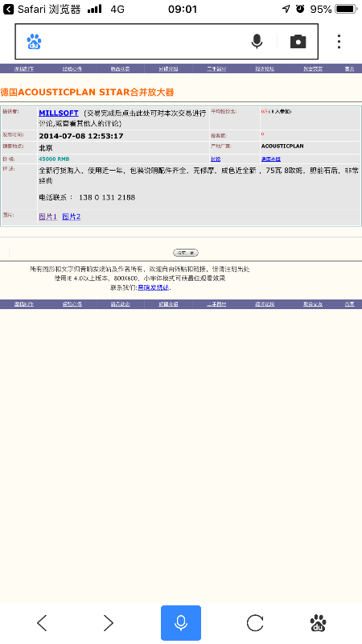
Task: Open 聚会交友 in footer navigation bar
Action: click(313, 304)
